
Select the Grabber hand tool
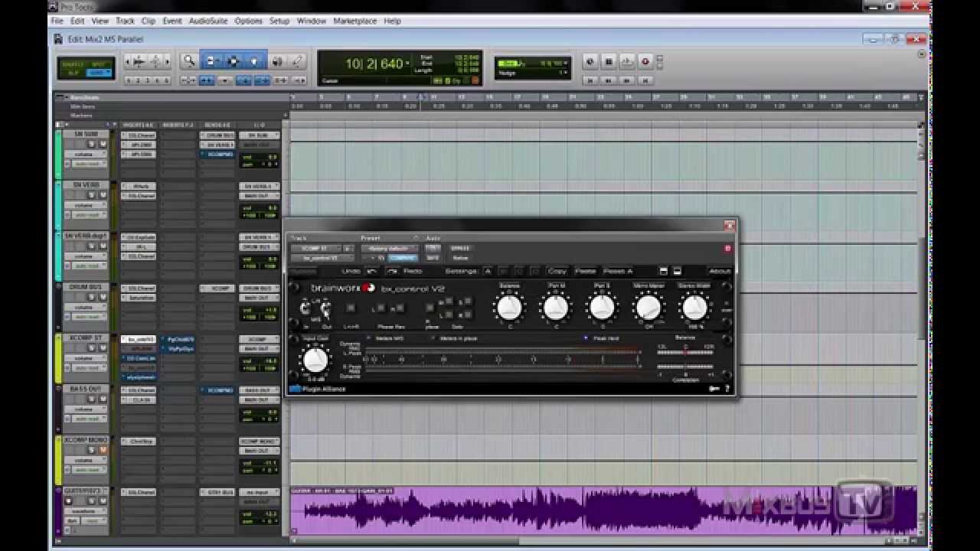[255, 61]
